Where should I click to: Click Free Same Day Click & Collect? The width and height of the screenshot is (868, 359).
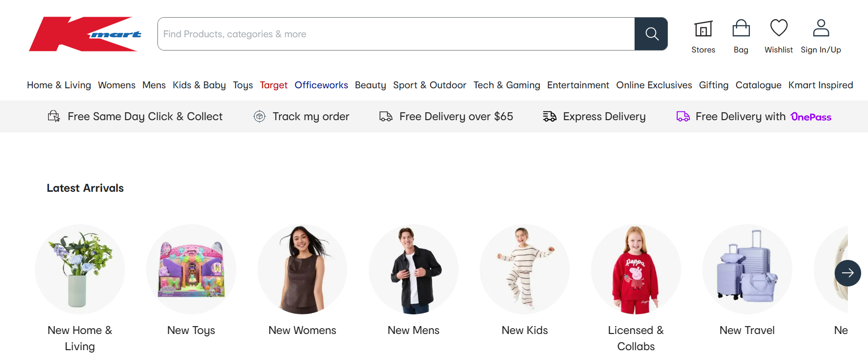pos(145,116)
